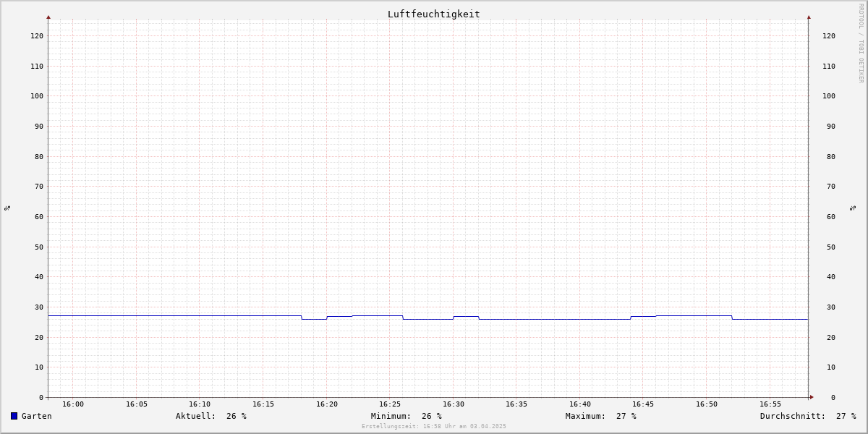This screenshot has width=868, height=434.
Task: Click the right y-axis 60 label
Action: pos(831,216)
